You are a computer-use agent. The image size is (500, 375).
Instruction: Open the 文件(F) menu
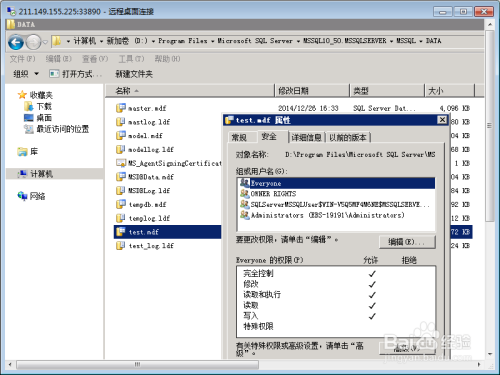pos(22,59)
